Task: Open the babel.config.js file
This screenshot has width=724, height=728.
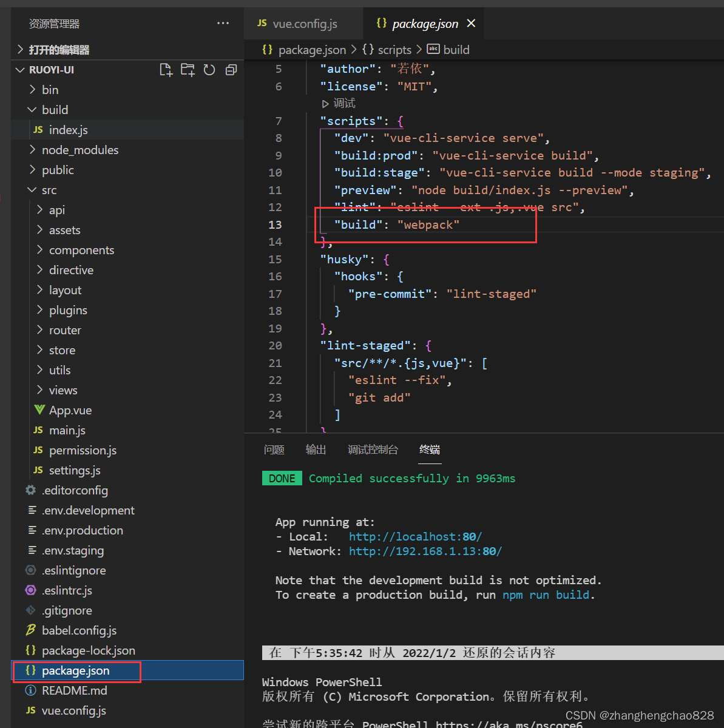Action: [127, 630]
